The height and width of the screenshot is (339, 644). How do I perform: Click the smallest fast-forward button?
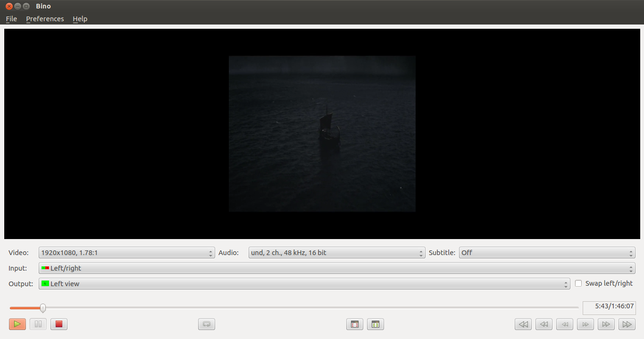click(x=585, y=324)
